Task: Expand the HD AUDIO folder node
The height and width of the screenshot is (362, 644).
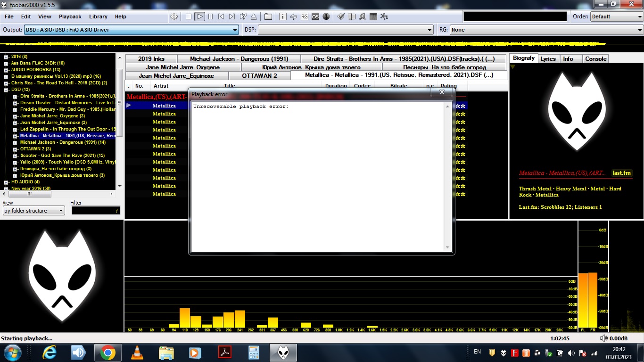Action: coord(6,182)
